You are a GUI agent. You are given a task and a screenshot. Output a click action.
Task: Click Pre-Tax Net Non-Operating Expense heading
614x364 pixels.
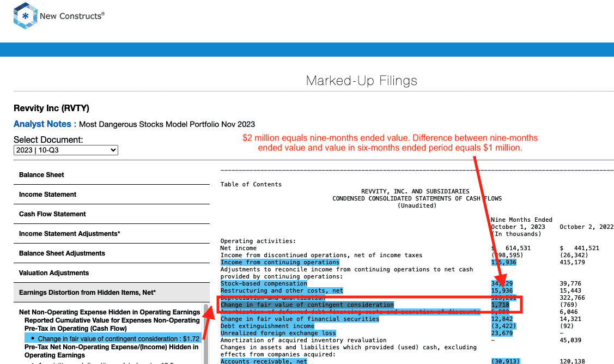[x=111, y=351]
